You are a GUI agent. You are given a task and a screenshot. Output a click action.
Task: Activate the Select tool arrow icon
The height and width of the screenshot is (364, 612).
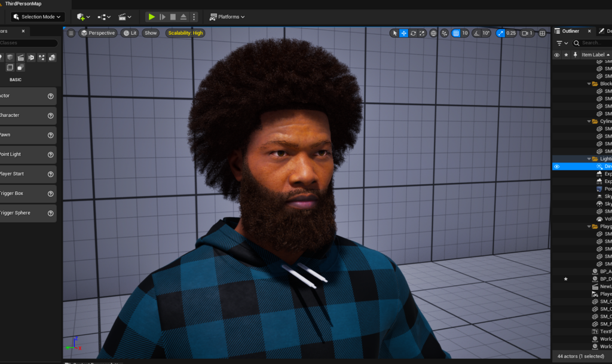pos(396,33)
